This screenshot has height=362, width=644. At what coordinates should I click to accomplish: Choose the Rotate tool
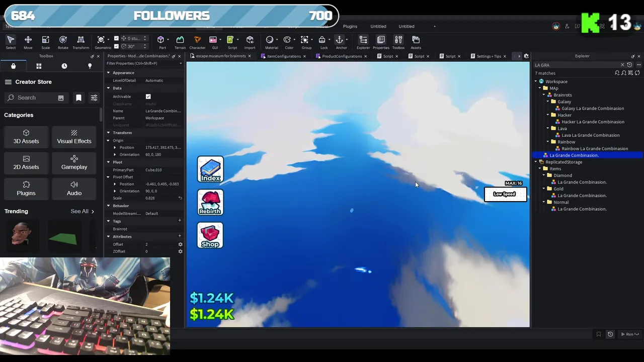(63, 42)
